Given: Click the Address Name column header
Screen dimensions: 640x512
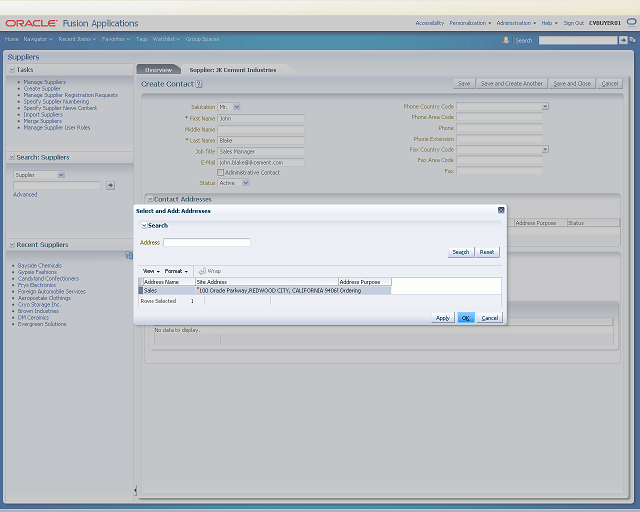Looking at the screenshot, I should tap(169, 282).
